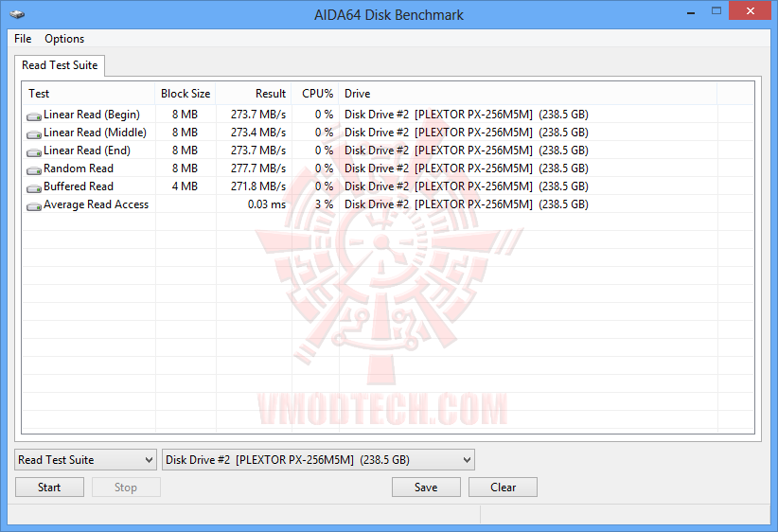This screenshot has height=532, width=778.
Task: Click the Buffered Read disk icon
Action: pos(34,188)
